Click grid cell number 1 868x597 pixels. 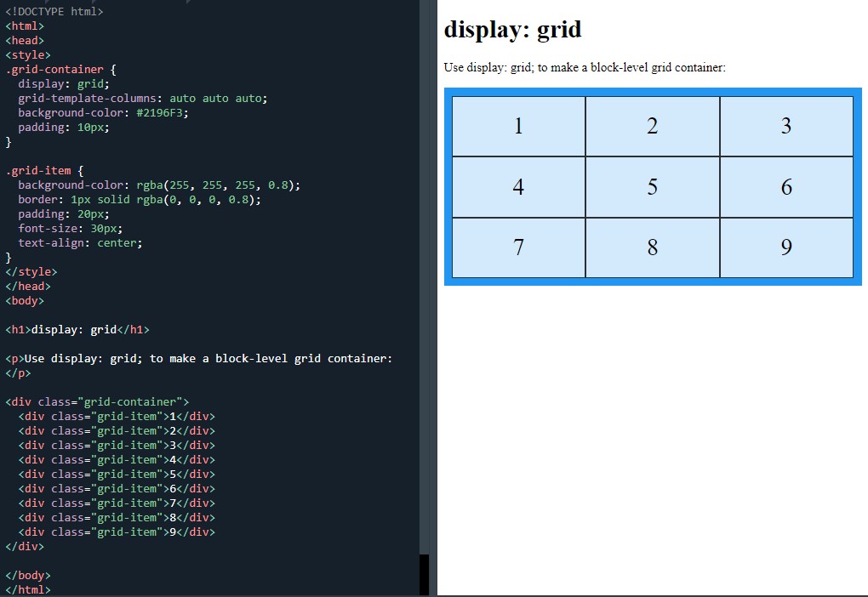pos(518,126)
